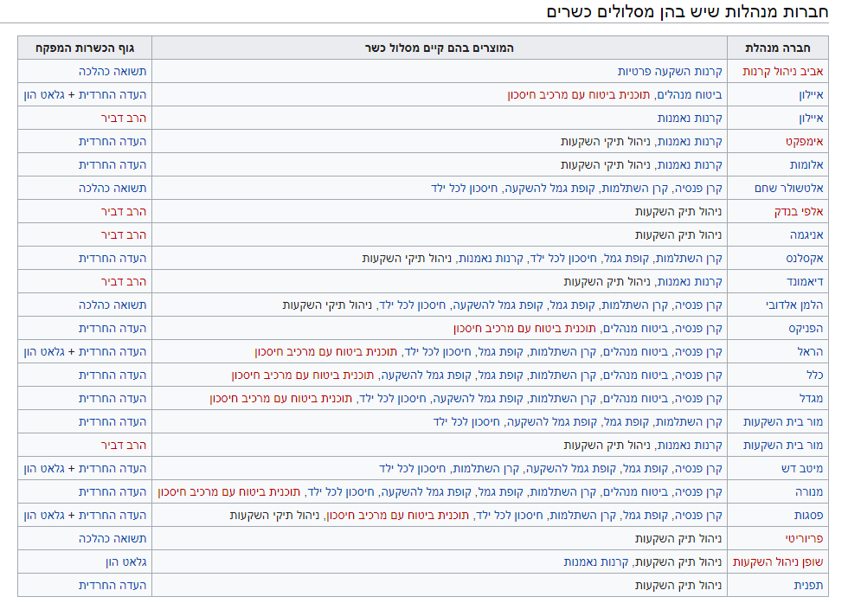Viewport: 848px width, 616px height.
Task: Click העדה החרדית in פסגות row
Action: coord(112,515)
